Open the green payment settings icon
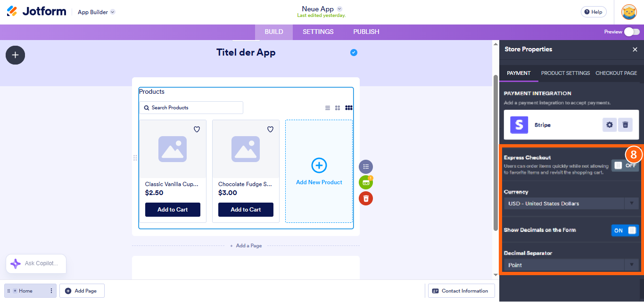644x302 pixels. click(x=366, y=182)
